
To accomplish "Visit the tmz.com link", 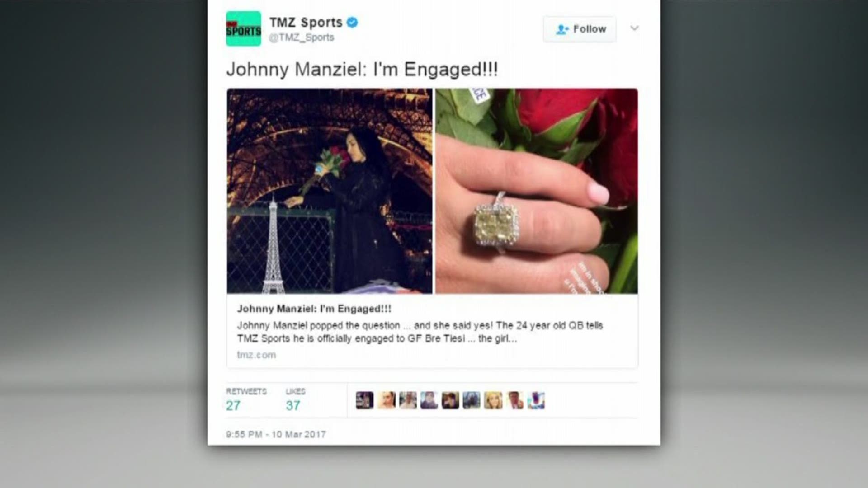I will pyautogui.click(x=256, y=355).
